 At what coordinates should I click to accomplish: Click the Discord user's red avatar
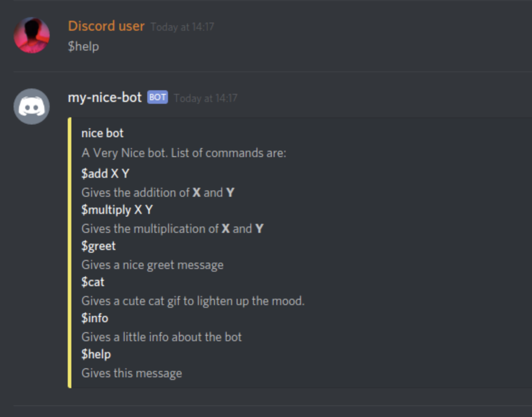coord(32,35)
